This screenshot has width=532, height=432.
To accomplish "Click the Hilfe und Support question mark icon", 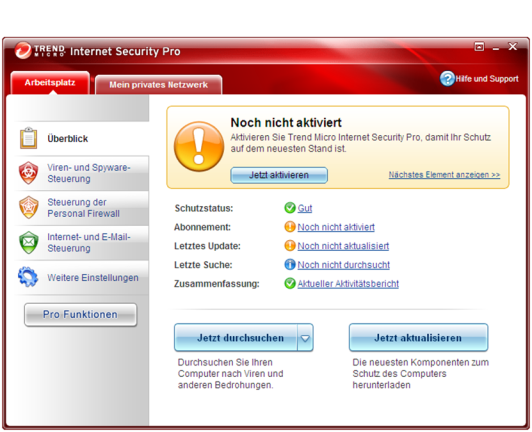I will click(447, 79).
